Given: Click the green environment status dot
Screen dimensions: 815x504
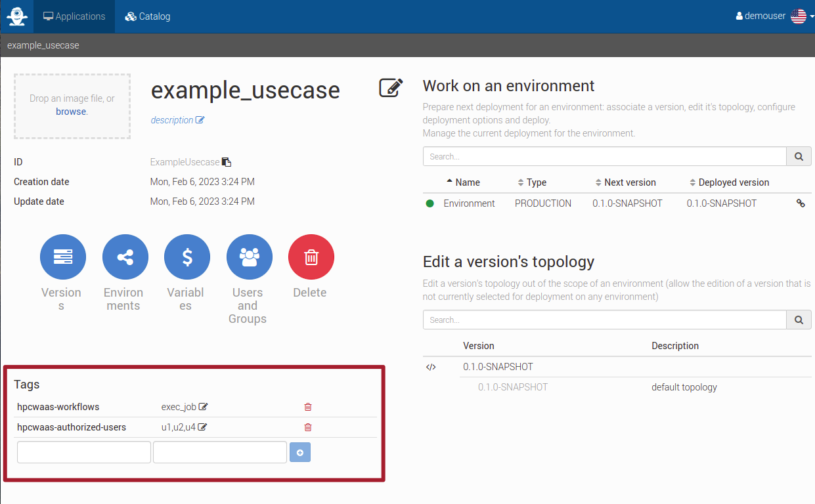Looking at the screenshot, I should 430,203.
